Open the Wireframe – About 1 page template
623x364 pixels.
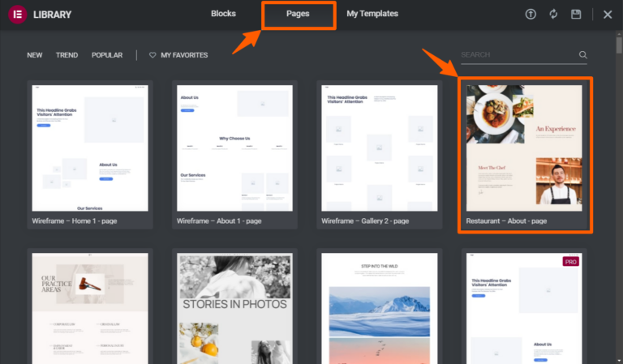tap(234, 148)
